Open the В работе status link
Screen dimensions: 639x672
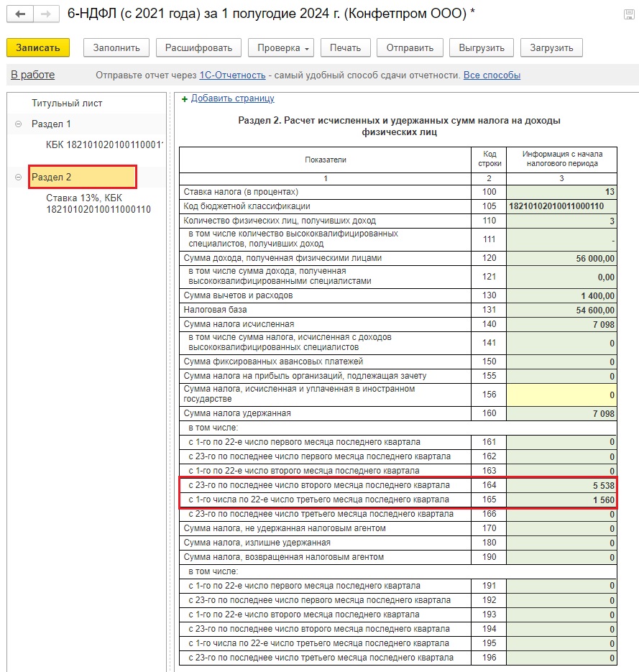tap(33, 75)
